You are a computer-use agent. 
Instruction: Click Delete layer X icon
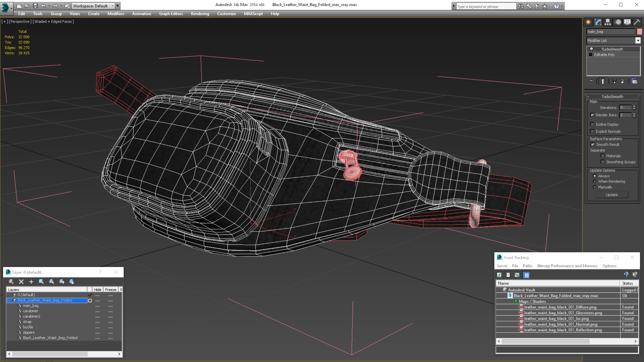click(x=21, y=282)
